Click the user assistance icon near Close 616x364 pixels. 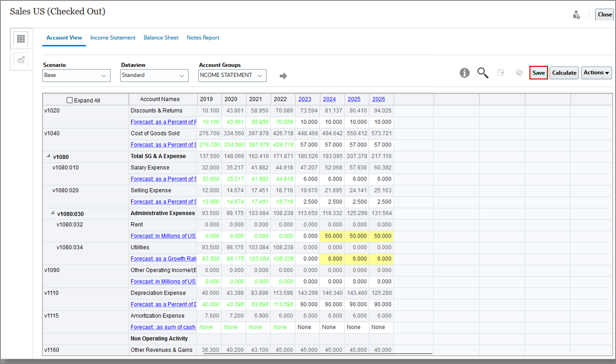tap(576, 15)
